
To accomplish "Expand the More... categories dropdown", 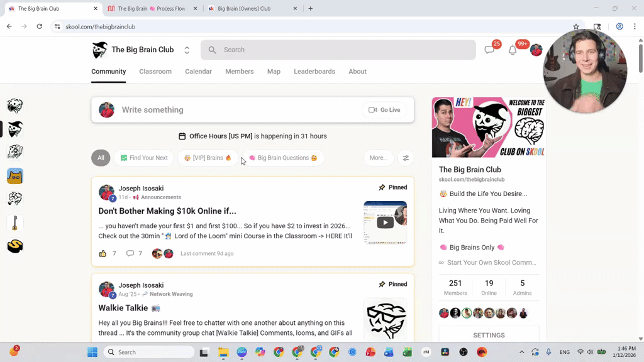I will [378, 158].
